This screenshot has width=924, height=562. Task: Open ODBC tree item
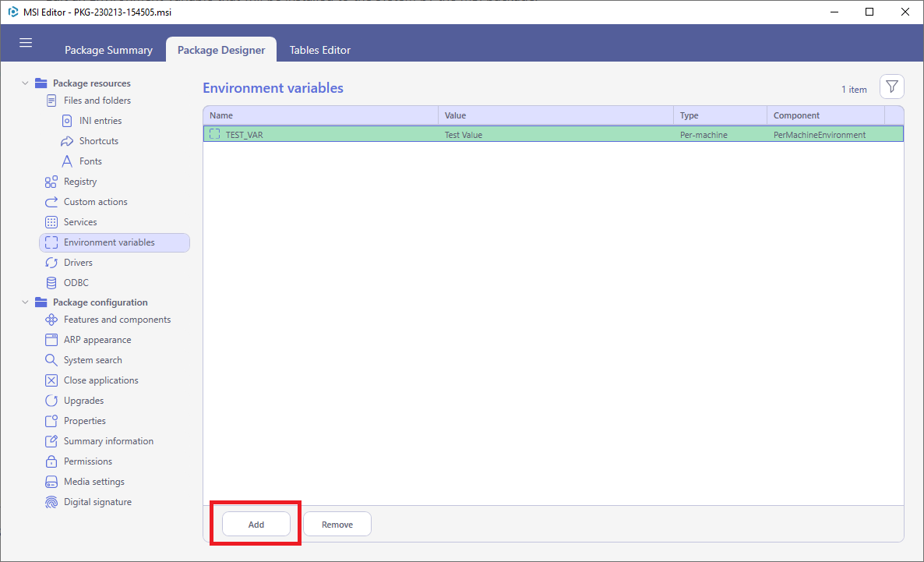coord(76,283)
